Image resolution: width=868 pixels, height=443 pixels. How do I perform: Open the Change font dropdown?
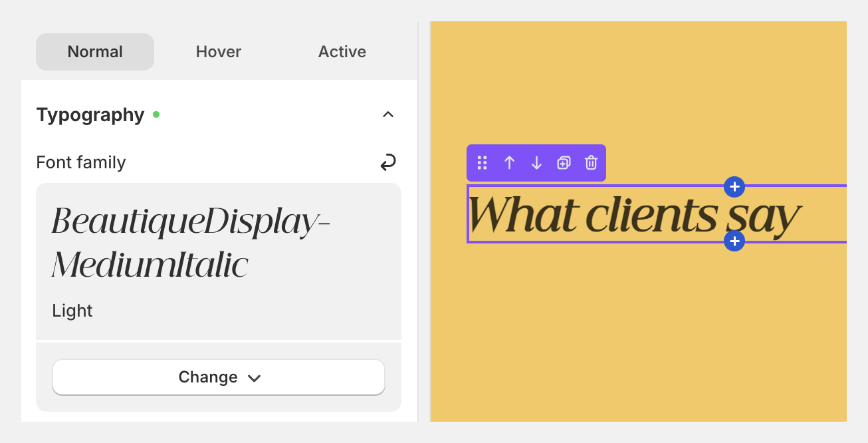point(218,376)
